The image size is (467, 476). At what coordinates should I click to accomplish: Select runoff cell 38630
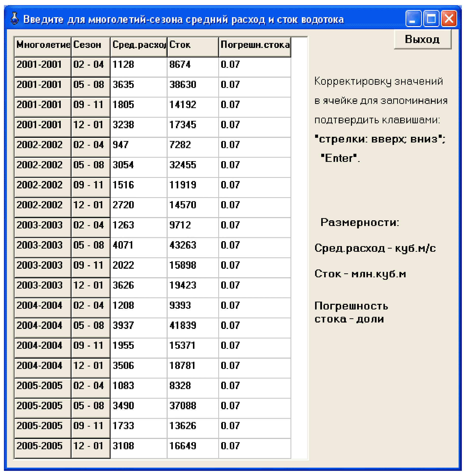pos(193,87)
